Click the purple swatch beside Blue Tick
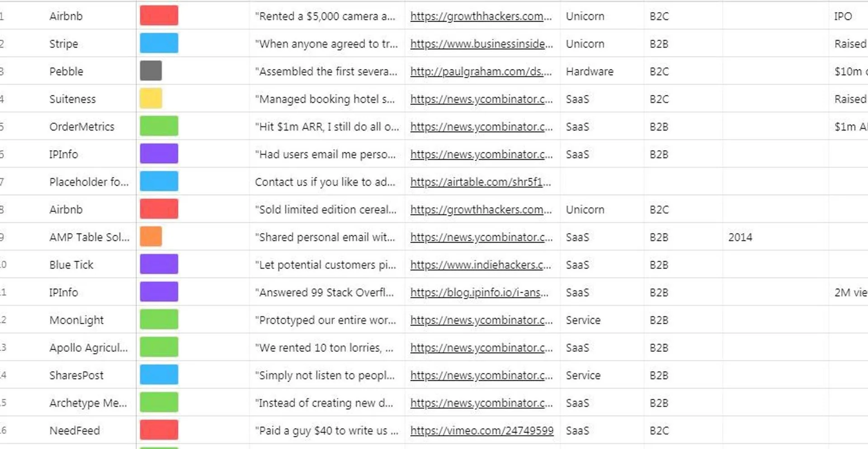Viewport: 868px width, 449px height. 159,264
